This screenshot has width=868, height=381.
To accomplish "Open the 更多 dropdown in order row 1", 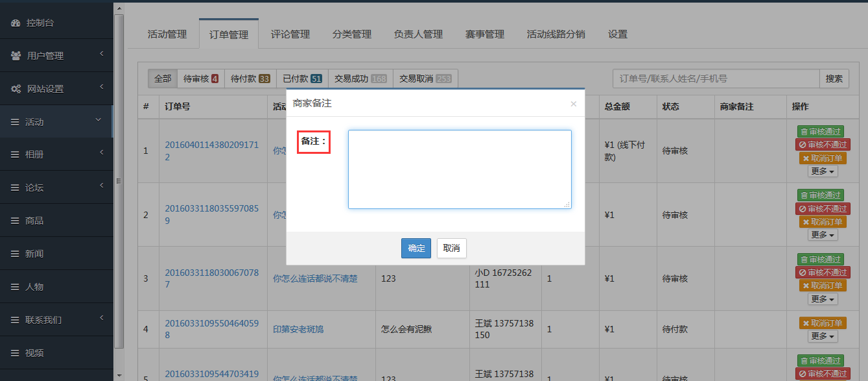I will [x=823, y=171].
